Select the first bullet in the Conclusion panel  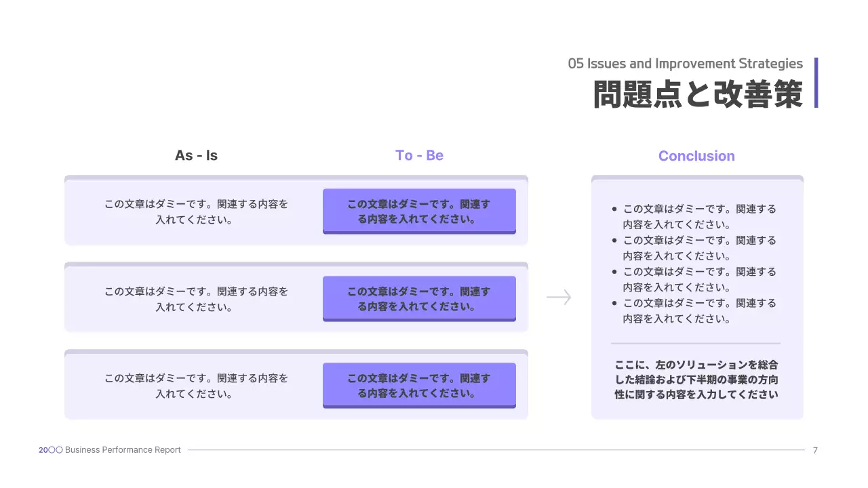(x=698, y=216)
